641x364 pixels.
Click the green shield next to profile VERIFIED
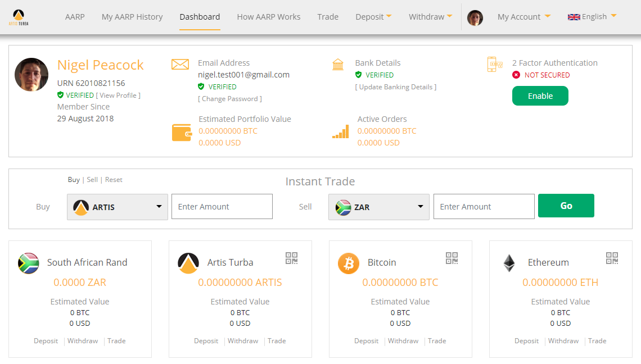[x=61, y=95]
